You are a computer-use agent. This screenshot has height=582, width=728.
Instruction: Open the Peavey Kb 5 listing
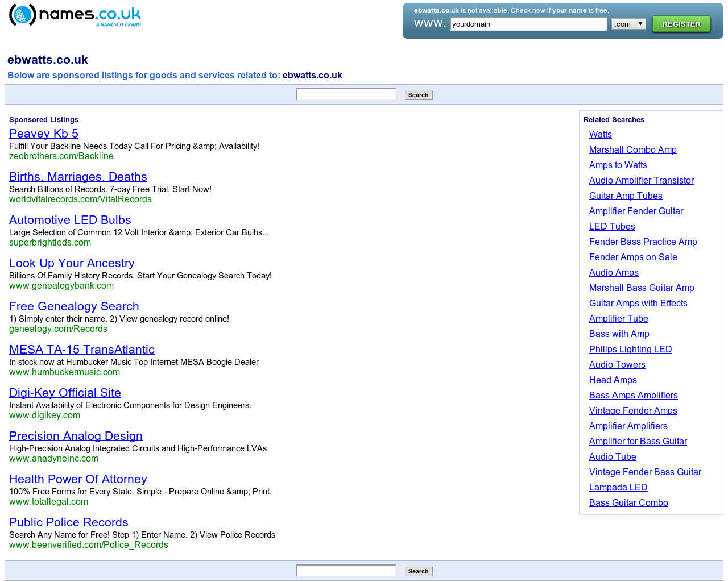[x=44, y=134]
